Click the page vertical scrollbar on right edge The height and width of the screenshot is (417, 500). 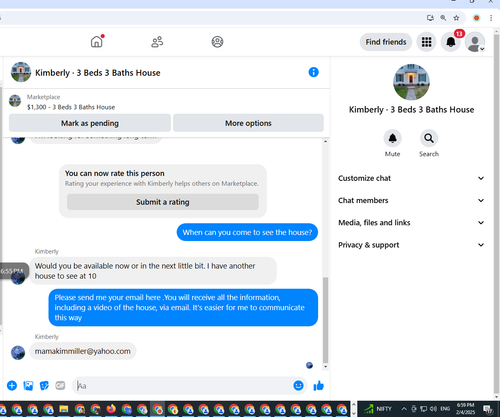[496, 213]
